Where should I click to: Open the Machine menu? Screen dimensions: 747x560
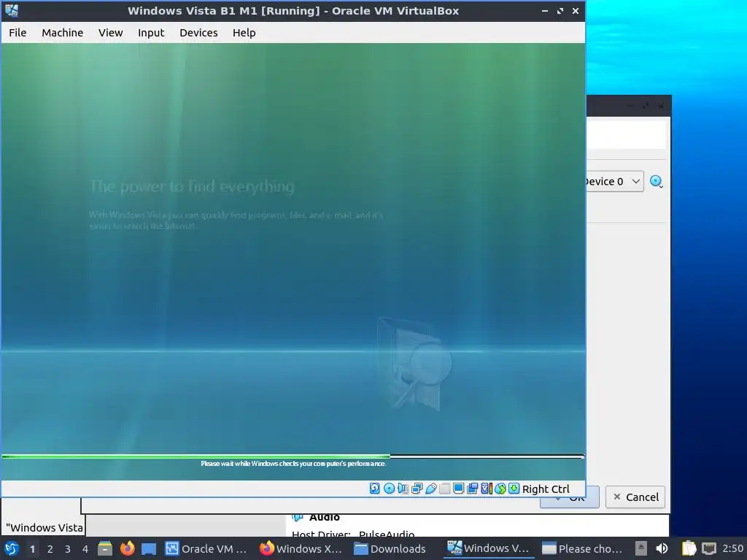63,33
